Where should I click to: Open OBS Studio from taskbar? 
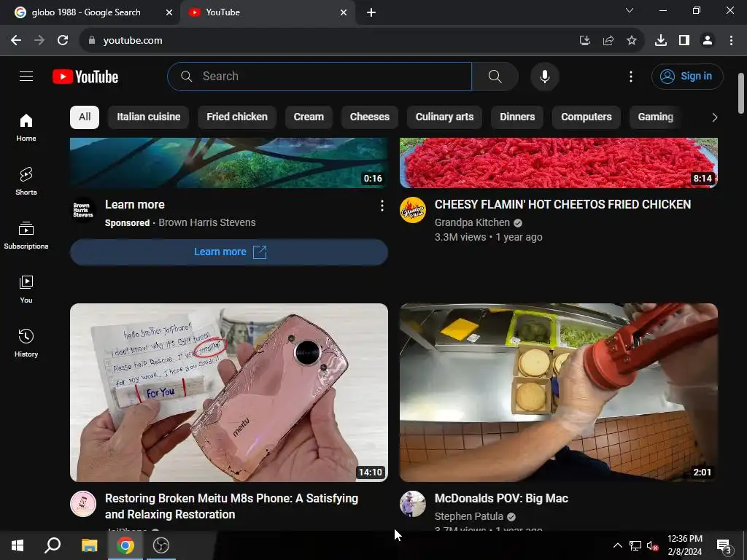(161, 545)
